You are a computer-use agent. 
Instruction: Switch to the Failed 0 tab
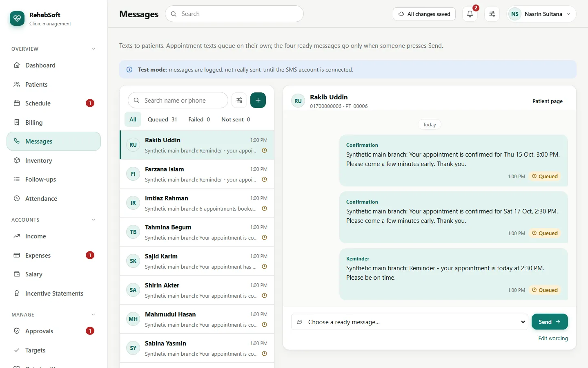coord(199,119)
